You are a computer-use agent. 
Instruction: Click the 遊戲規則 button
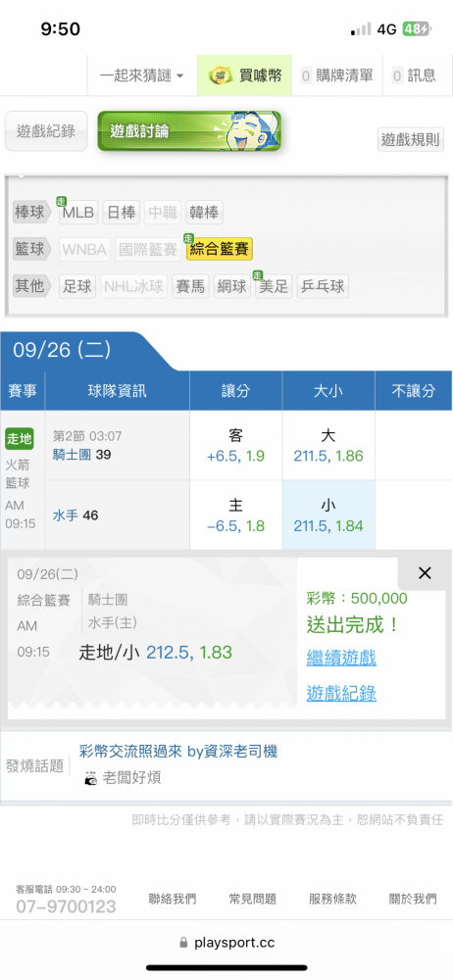(411, 139)
